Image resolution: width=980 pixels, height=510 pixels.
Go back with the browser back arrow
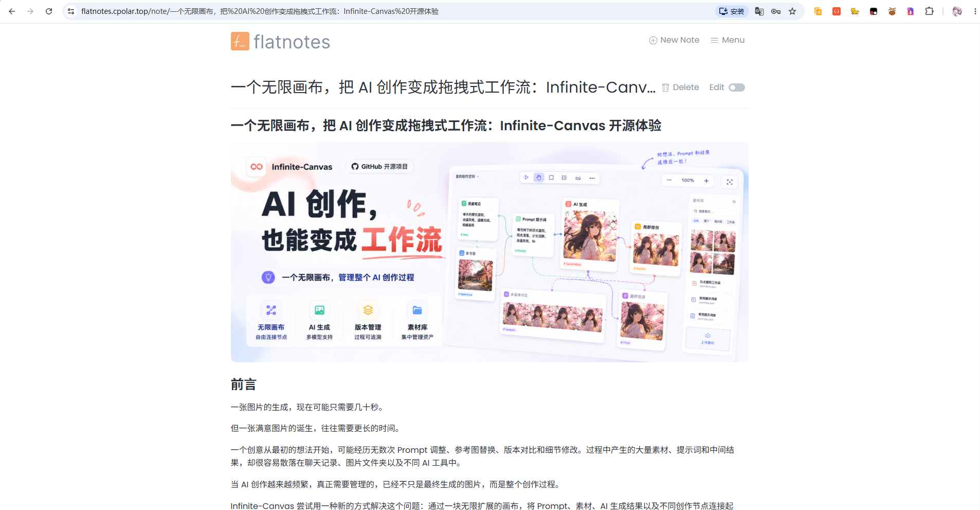click(12, 11)
